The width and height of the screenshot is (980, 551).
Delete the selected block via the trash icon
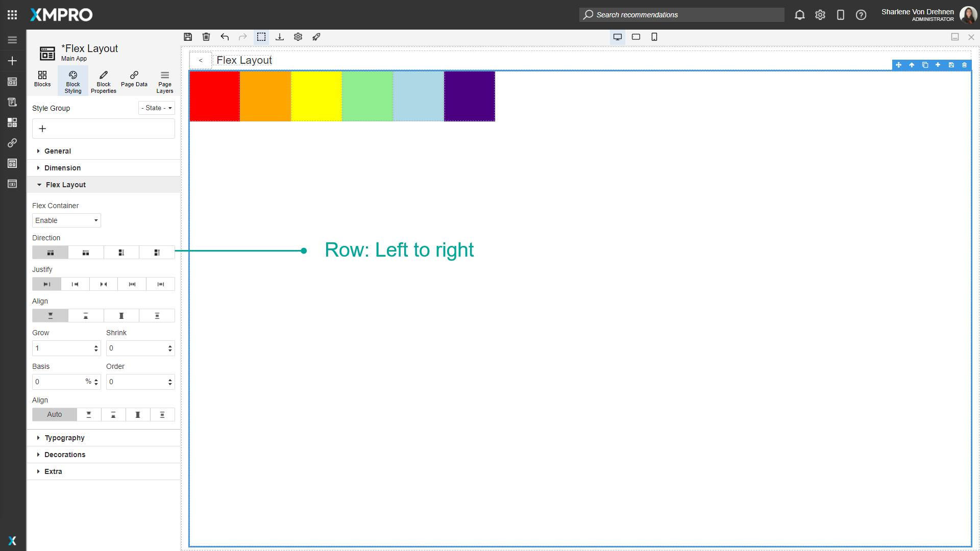tap(206, 37)
